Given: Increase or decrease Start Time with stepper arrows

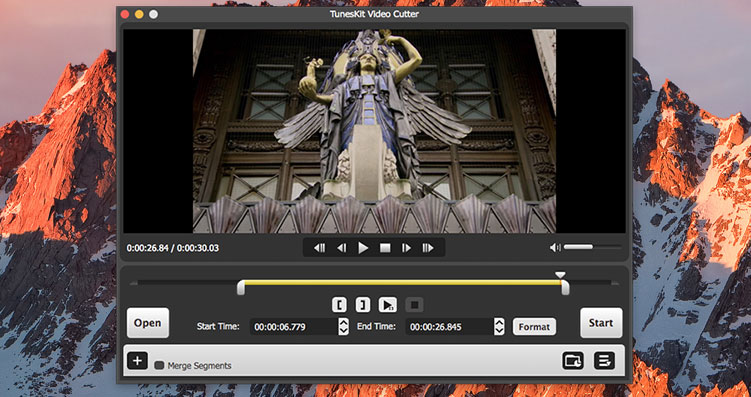Looking at the screenshot, I should click(343, 327).
